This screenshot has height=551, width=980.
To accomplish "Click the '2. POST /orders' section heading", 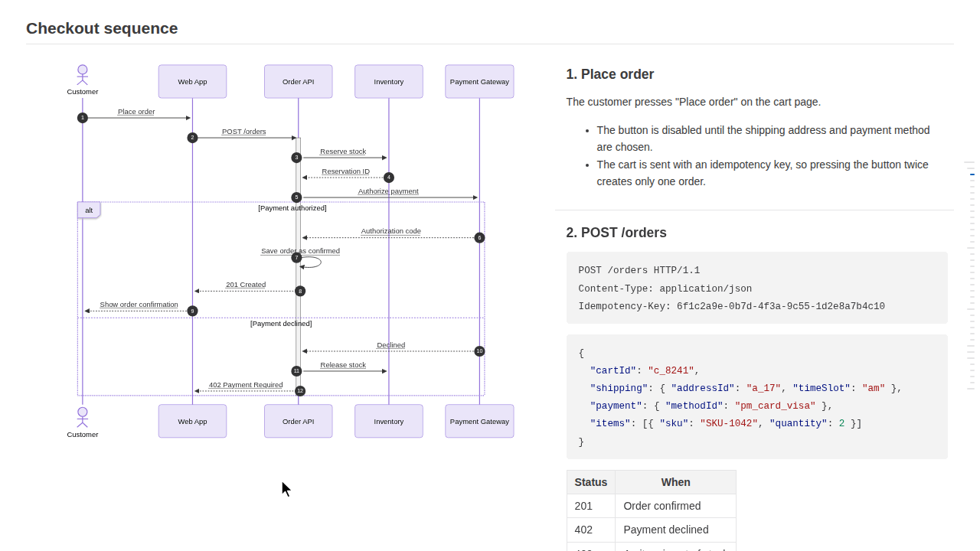I will tap(616, 233).
